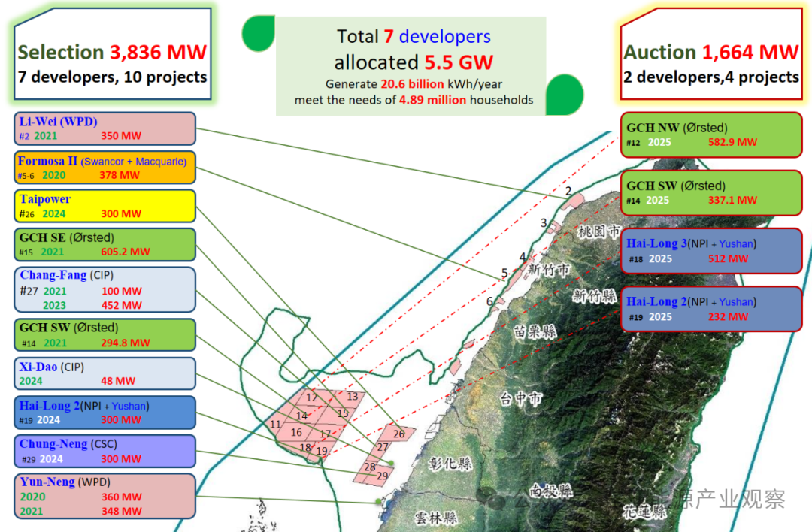Click the '#18 2025' text under Hai-Long 3

coord(650,258)
